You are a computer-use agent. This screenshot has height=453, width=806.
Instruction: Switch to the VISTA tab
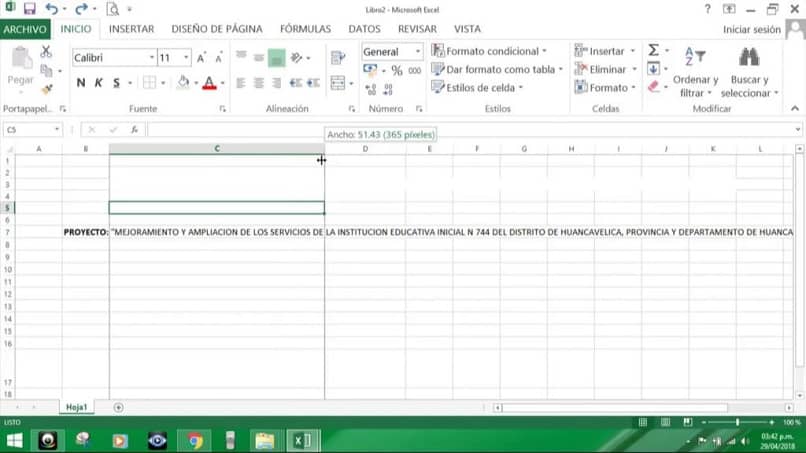(467, 29)
